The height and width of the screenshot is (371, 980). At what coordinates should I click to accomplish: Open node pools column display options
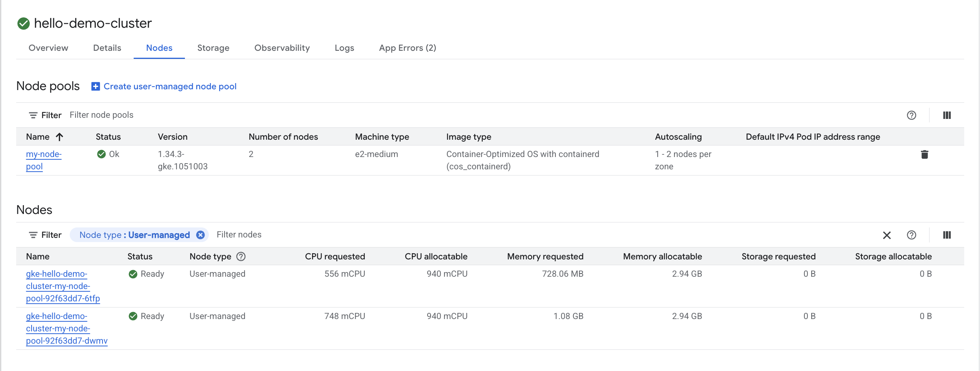click(946, 115)
